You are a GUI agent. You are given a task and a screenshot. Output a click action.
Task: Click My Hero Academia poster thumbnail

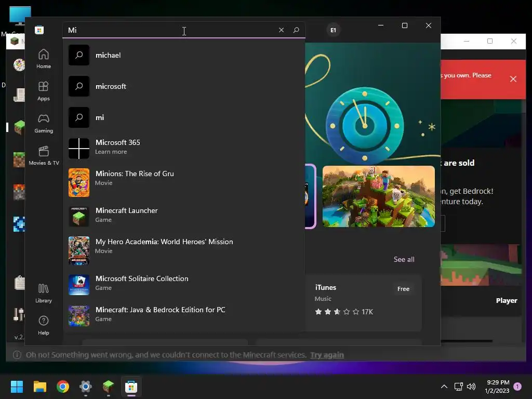(x=79, y=250)
